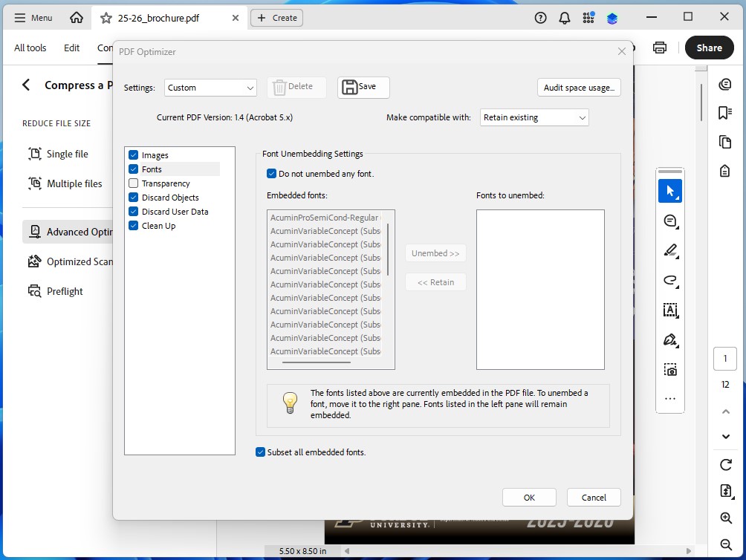Open Make compatible with dropdown
Viewport: 746px width, 560px height.
[x=534, y=117]
